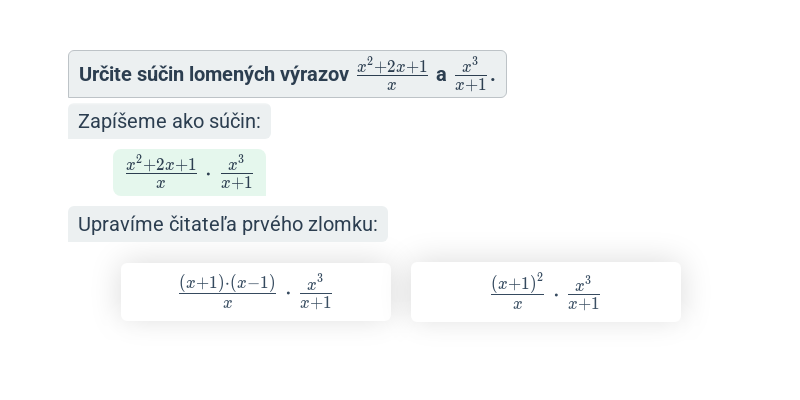Screen dimensions: 800x400
Task: Click fraction x²+2x+1 over x in heading
Action: [x=392, y=74]
